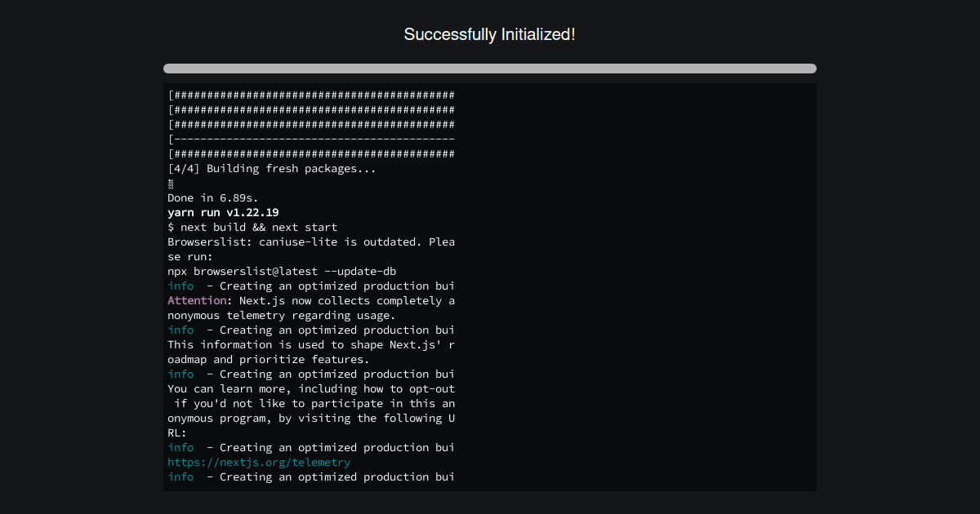Click the "nonymous telemetry regarding usage." text

click(281, 316)
